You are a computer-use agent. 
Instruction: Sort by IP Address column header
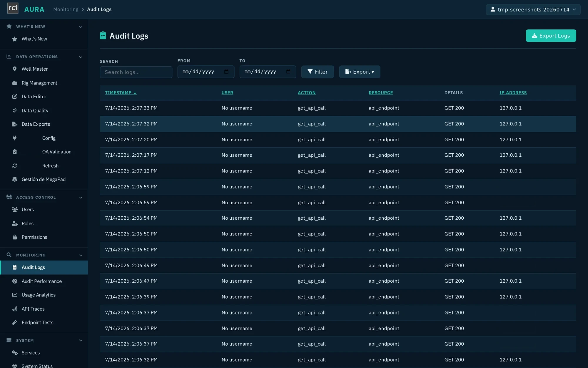pyautogui.click(x=513, y=93)
